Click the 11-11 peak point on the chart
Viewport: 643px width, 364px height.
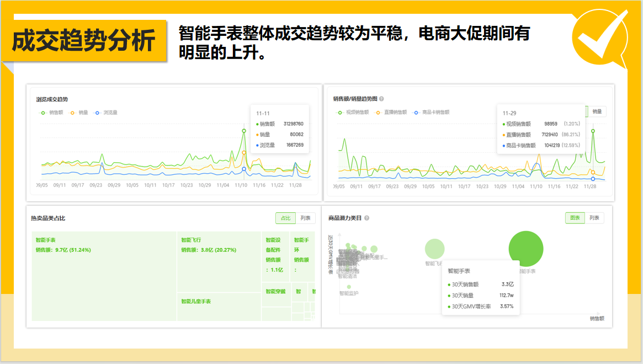pos(243,130)
